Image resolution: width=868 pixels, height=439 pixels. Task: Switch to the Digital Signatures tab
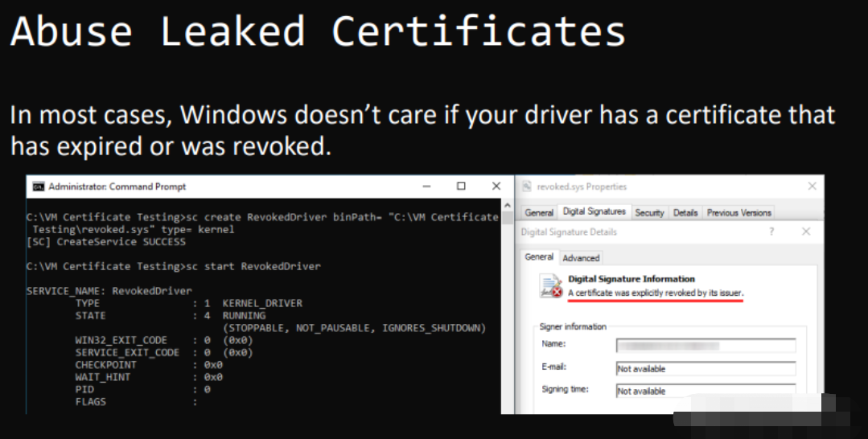pos(594,211)
